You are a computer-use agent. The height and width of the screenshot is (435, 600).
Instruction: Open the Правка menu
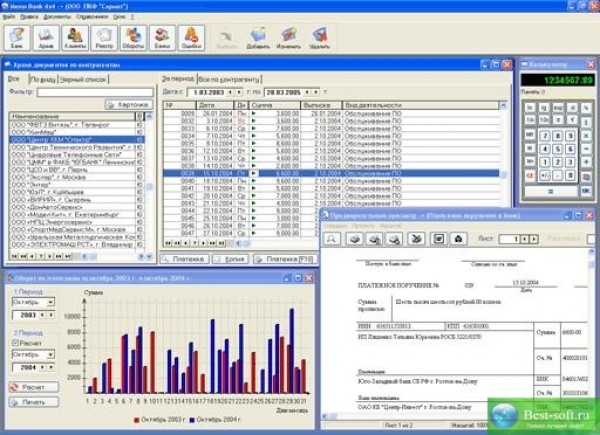click(x=29, y=17)
